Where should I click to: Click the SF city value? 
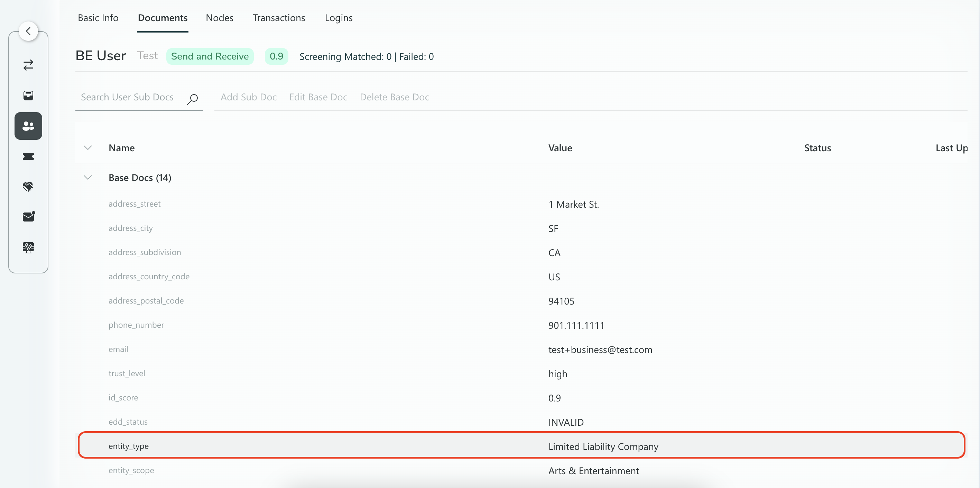(553, 228)
